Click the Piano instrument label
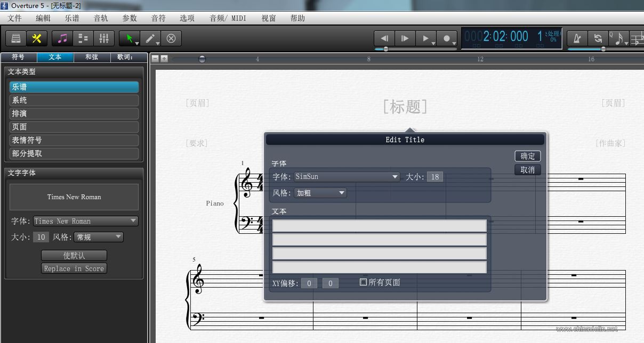644x343 pixels. coord(215,203)
